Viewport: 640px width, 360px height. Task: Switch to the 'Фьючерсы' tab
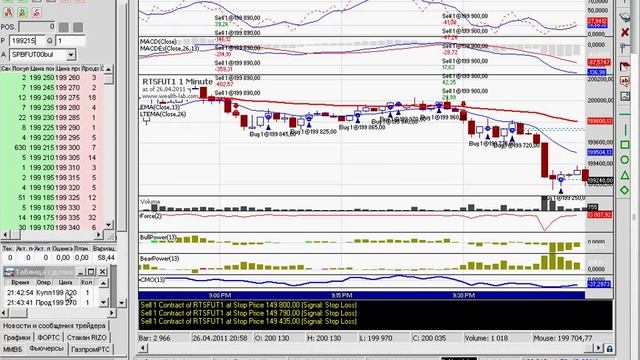tap(47, 349)
